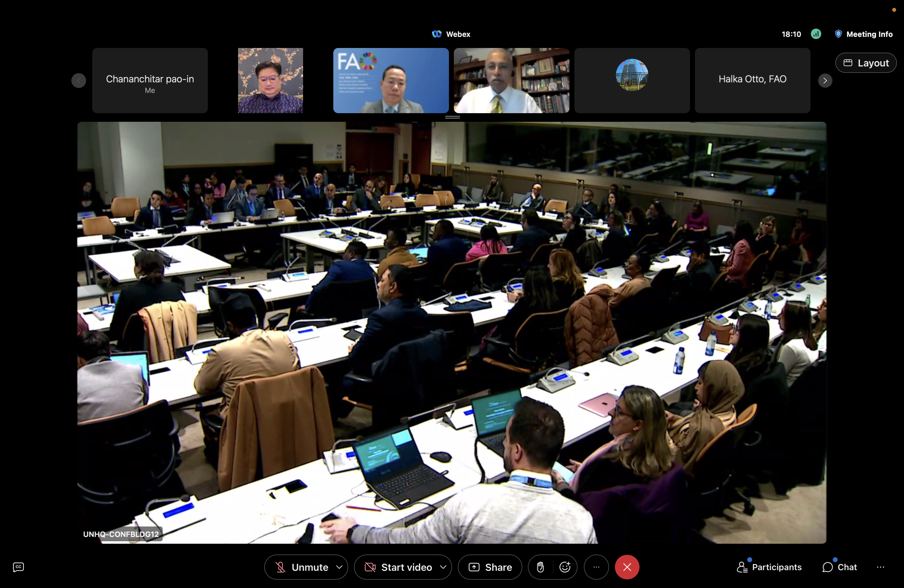Go to next page of participant thumbnails

(x=825, y=81)
